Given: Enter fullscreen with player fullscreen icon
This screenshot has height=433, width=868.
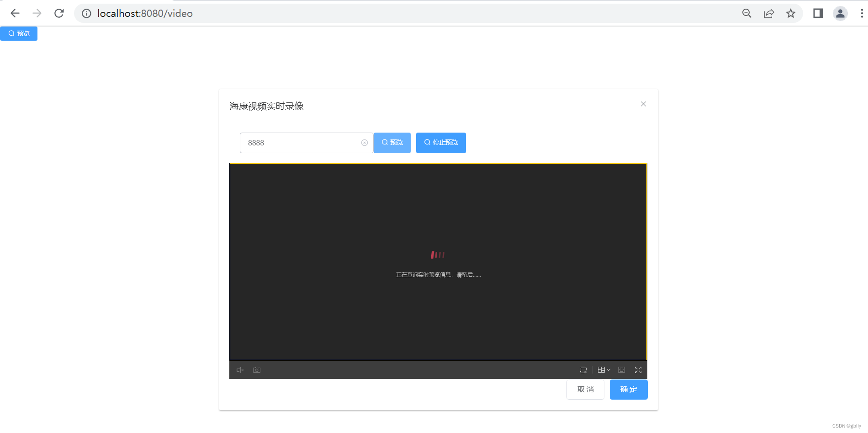Looking at the screenshot, I should coord(638,370).
